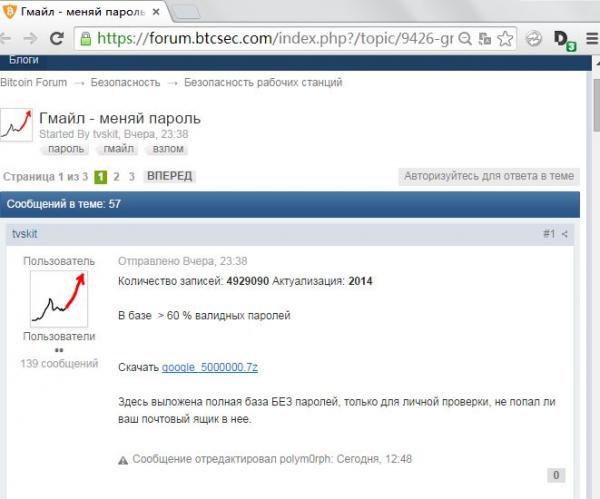Screen dimensions: 600x499
Task: Select the Гмайл - меняй пароль browser tab
Action: pyautogui.click(x=82, y=12)
